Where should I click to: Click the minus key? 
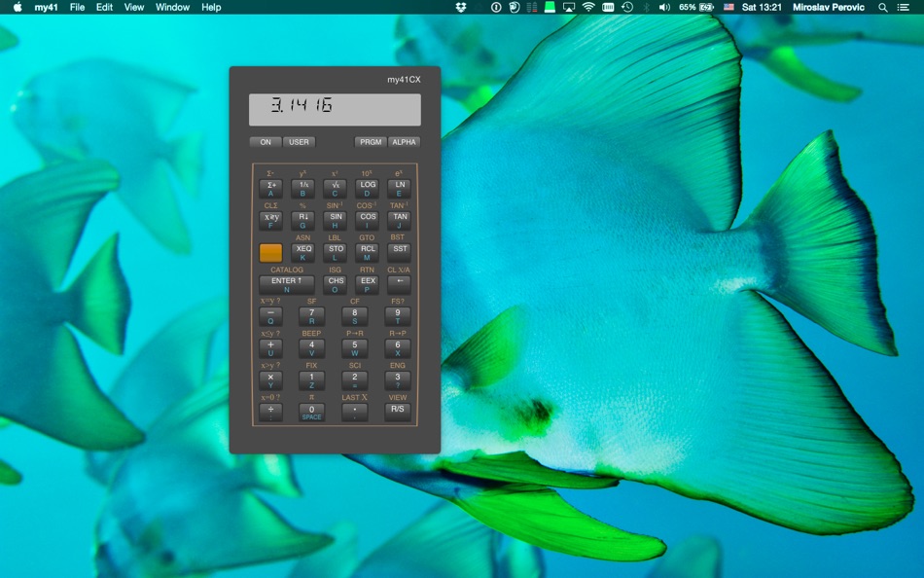point(270,316)
